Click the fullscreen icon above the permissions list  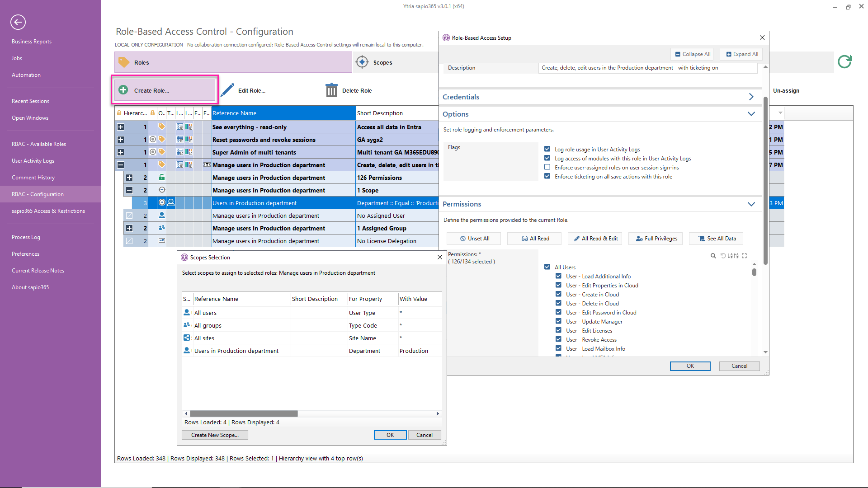point(744,256)
